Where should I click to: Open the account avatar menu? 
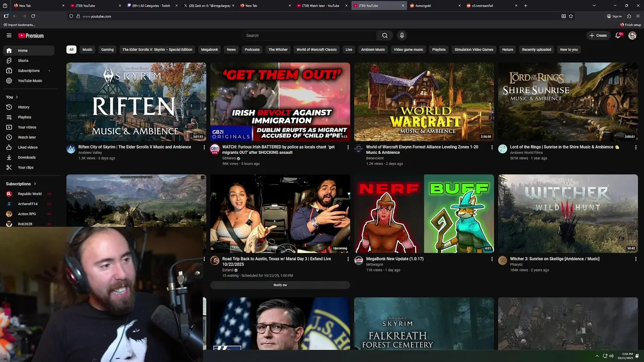[632, 36]
